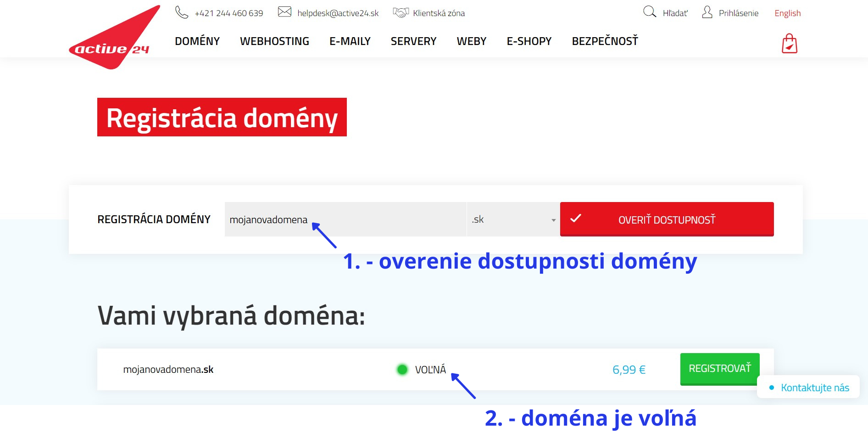Click the envelope email icon
This screenshot has width=868, height=444.
click(x=284, y=11)
